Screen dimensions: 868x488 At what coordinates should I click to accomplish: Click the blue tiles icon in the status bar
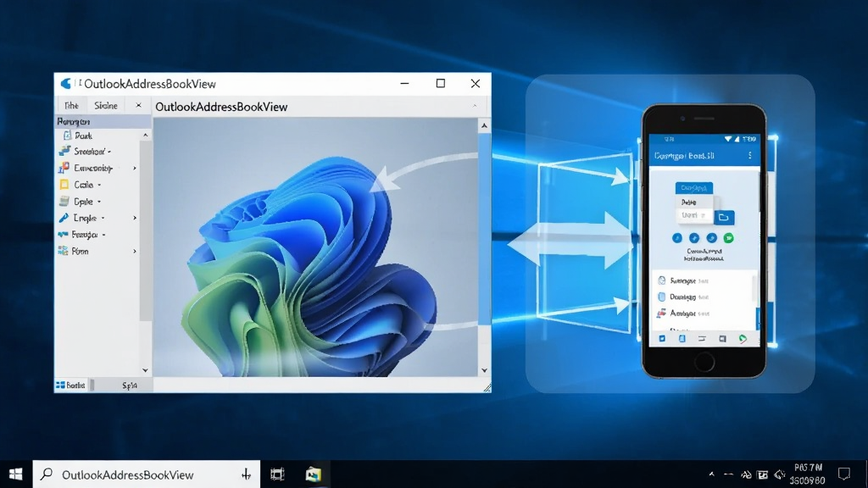(x=60, y=385)
